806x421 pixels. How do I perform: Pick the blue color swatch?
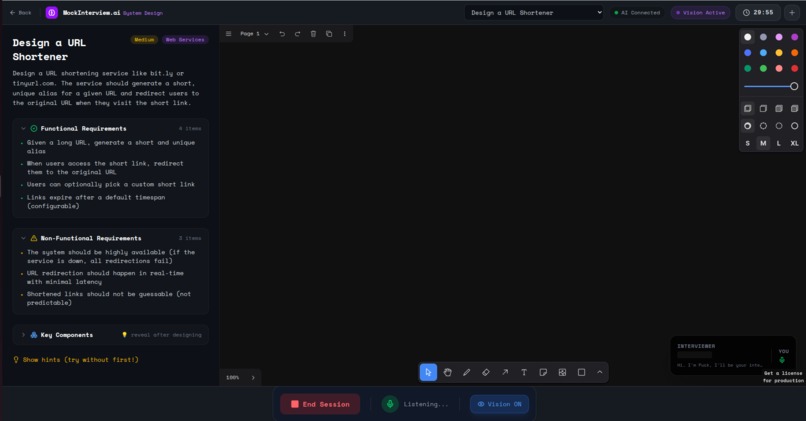[x=747, y=52]
